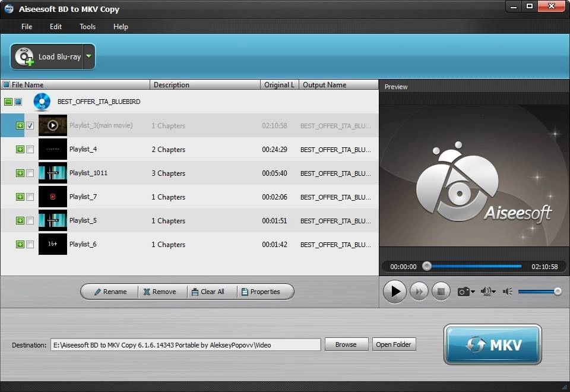
Task: Open the Properties button
Action: tap(261, 292)
